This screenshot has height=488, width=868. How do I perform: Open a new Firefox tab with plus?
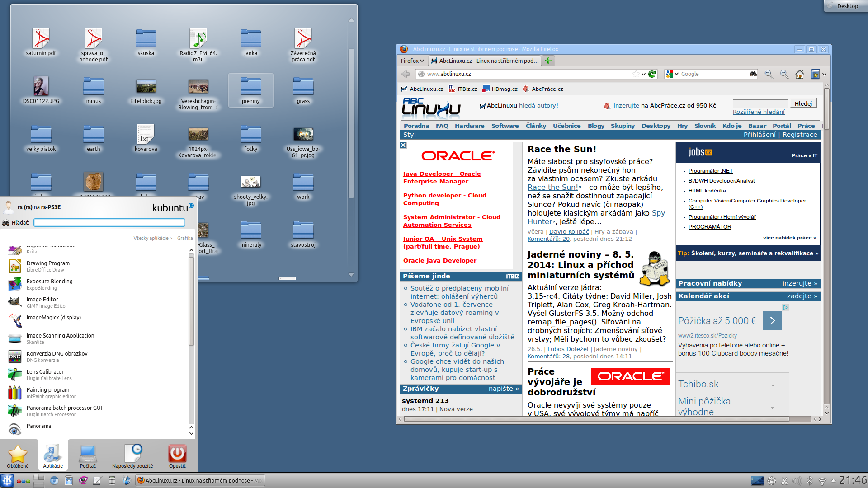[548, 61]
